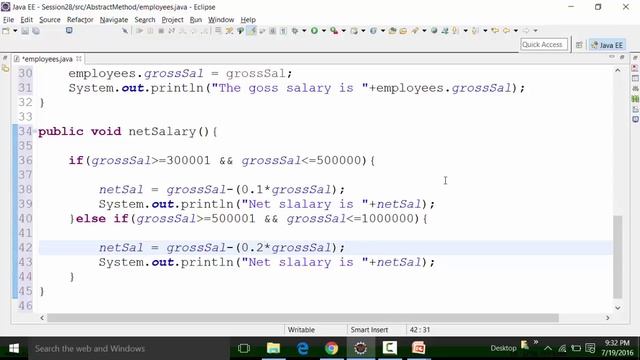The image size is (640, 360).
Task: Click the Windows Start button
Action: (14, 348)
